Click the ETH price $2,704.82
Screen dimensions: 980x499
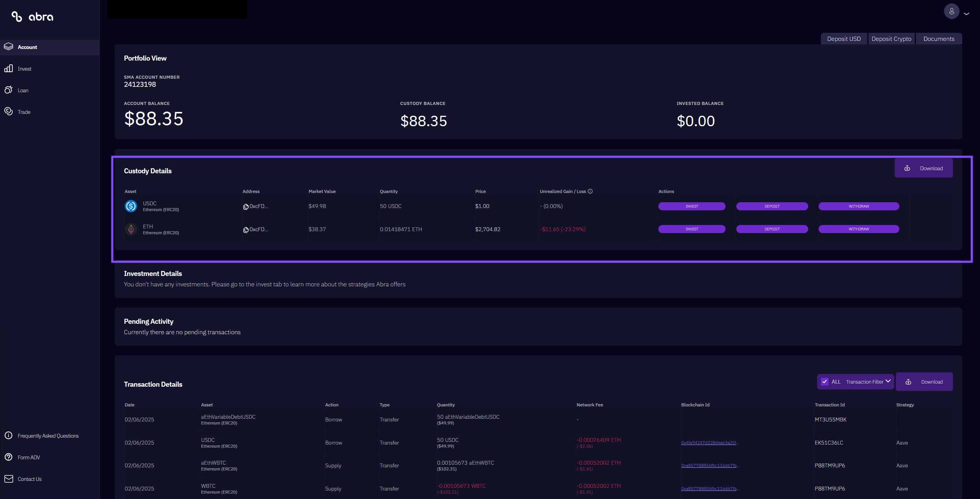tap(488, 229)
